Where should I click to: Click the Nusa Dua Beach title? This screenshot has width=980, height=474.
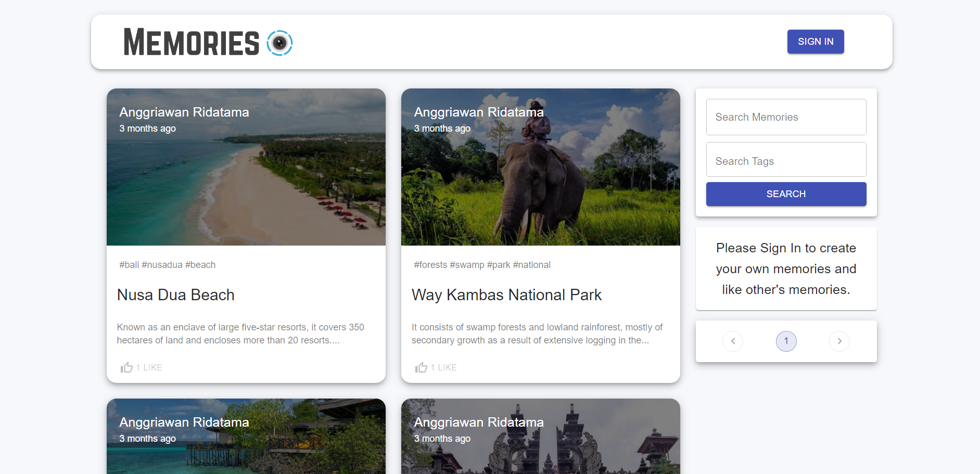point(176,295)
